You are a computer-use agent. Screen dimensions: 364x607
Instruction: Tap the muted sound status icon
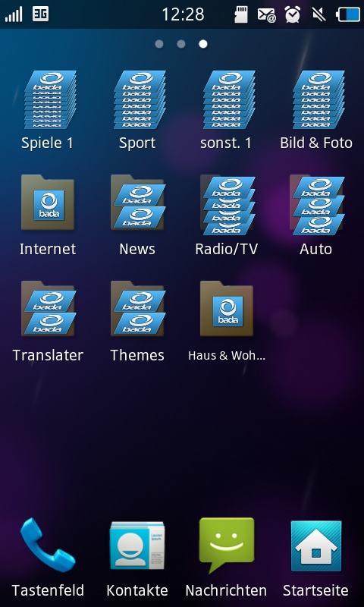318,14
